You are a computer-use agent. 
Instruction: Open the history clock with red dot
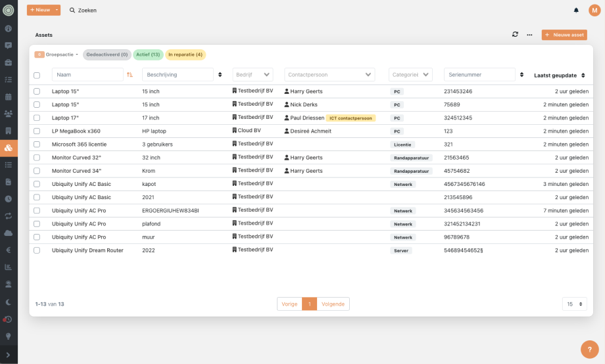(8, 319)
